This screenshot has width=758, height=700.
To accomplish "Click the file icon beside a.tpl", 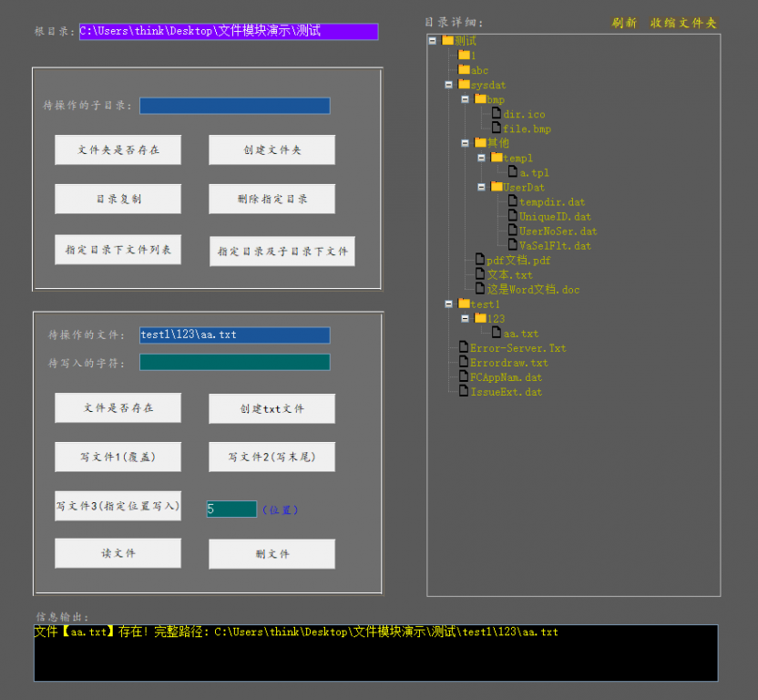I will 513,171.
